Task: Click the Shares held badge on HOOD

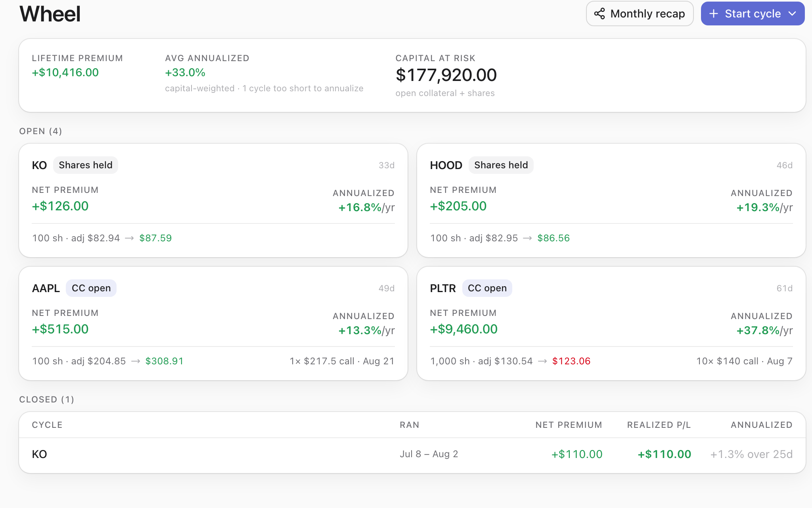Action: [x=501, y=165]
